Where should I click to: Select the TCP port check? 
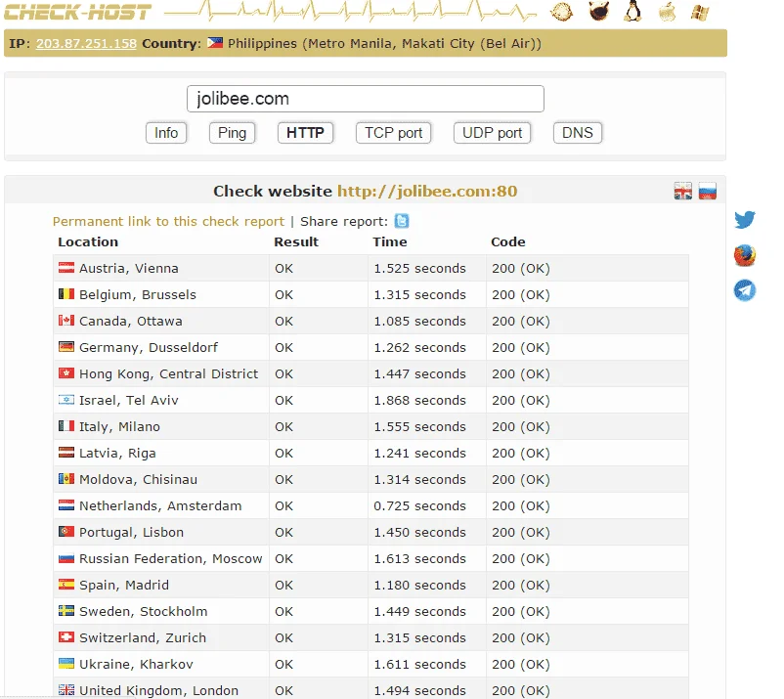click(x=393, y=133)
